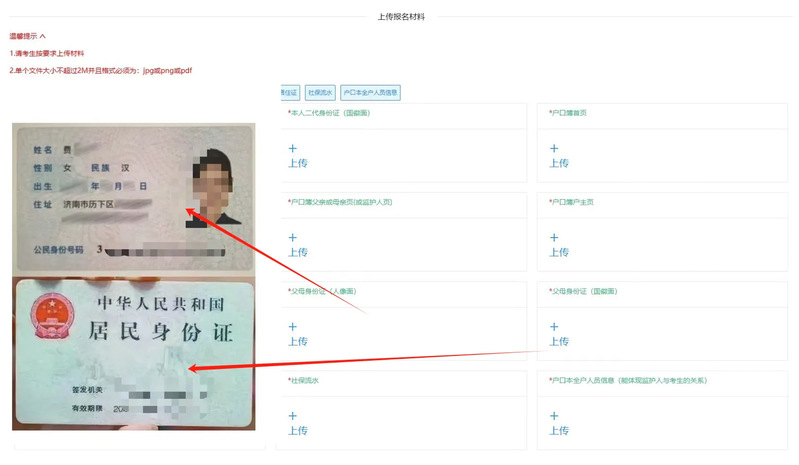The height and width of the screenshot is (465, 799).
Task: Click 上传 text for 社保流水
Action: coord(298,430)
